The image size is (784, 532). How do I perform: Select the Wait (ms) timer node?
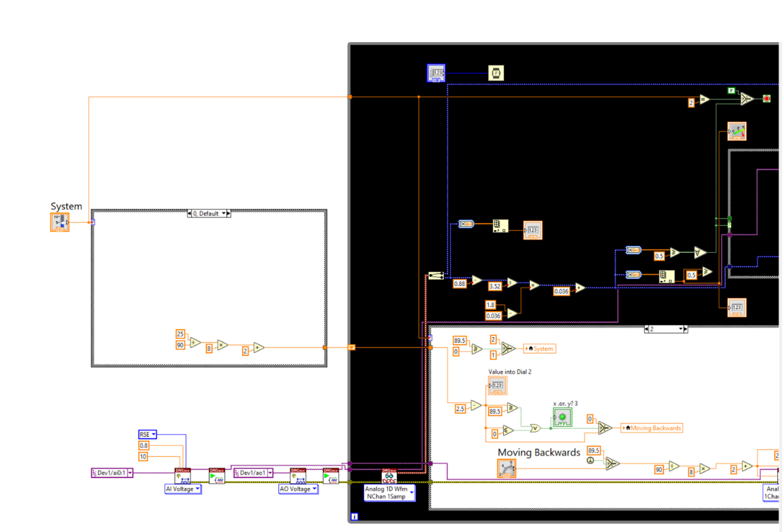pyautogui.click(x=496, y=73)
